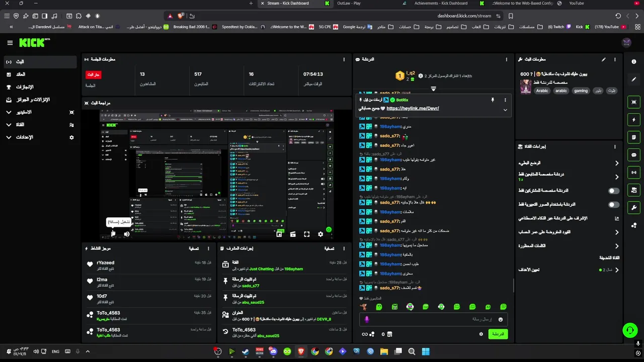Open stream info panel three-dot menu

click(x=615, y=59)
